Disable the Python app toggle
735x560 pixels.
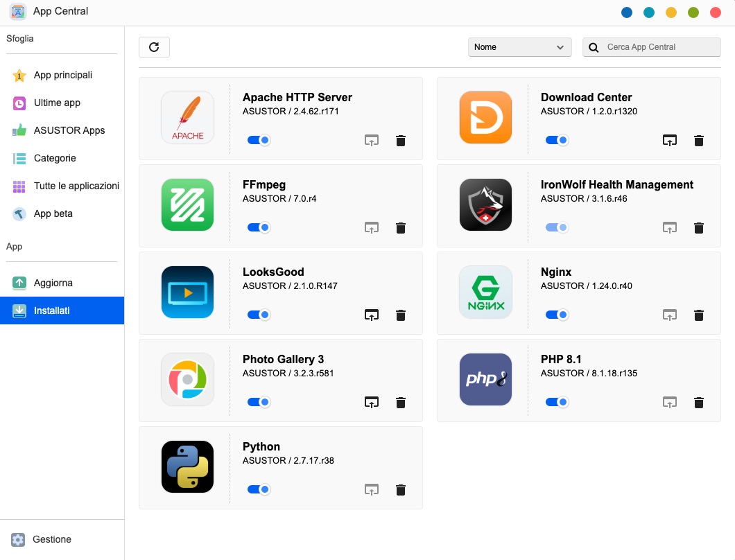[259, 489]
